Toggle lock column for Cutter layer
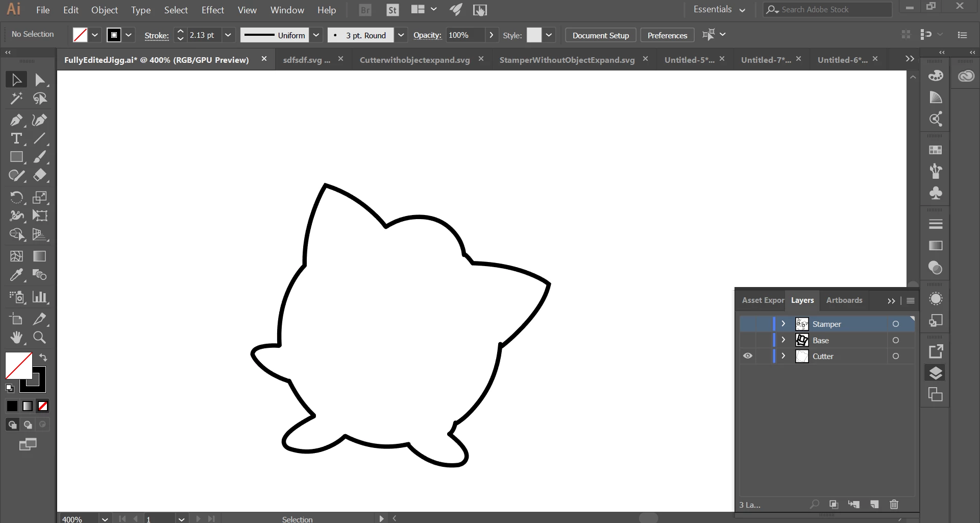This screenshot has width=980, height=523. point(764,356)
